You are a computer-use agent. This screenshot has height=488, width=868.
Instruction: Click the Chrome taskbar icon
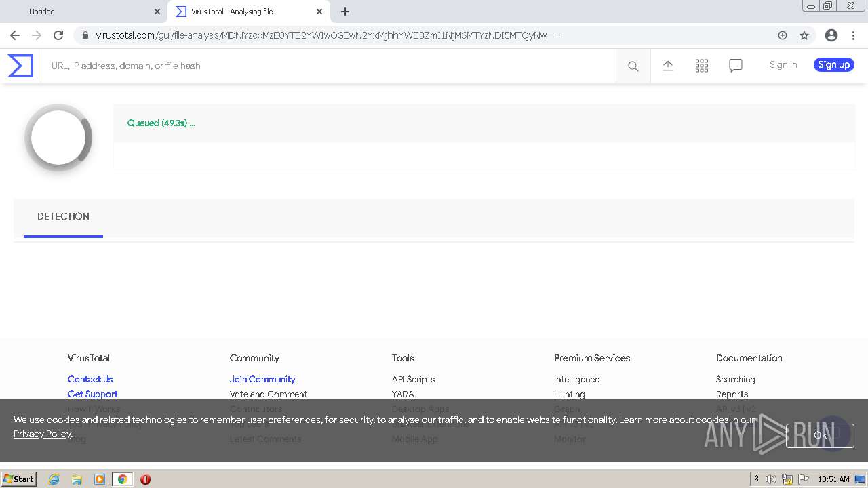pos(122,479)
